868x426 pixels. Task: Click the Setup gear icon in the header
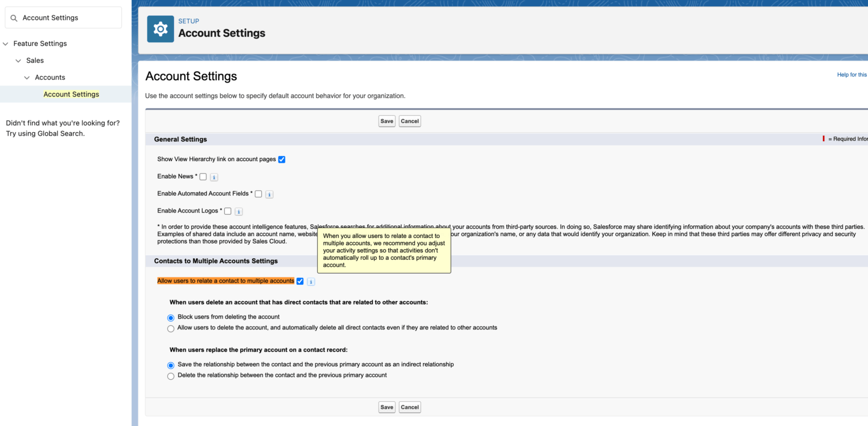point(160,29)
